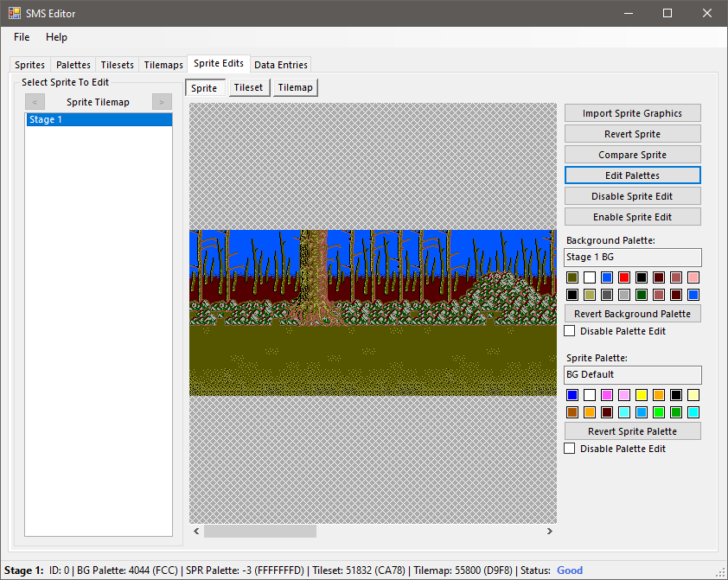Minimize the SMS Editor window
This screenshot has width=728, height=580.
[x=629, y=13]
